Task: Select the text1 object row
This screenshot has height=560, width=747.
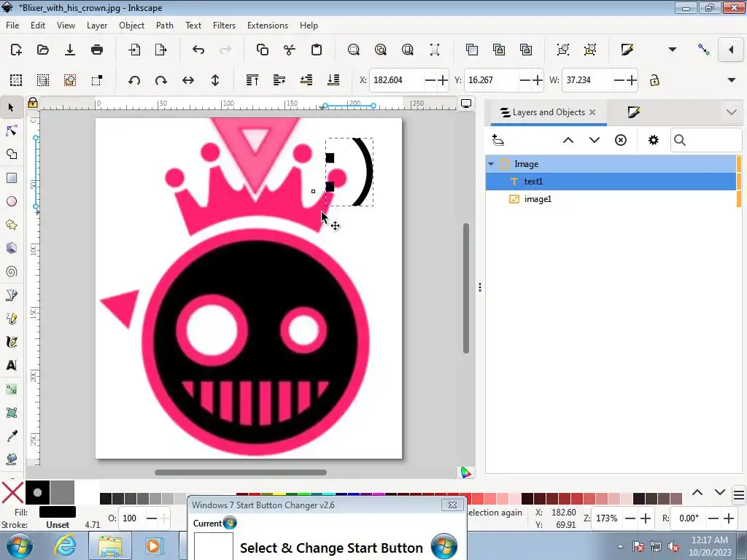Action: pyautogui.click(x=611, y=182)
